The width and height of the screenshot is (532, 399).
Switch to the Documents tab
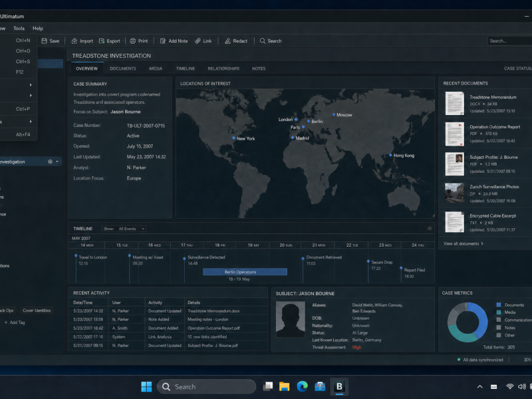(123, 68)
